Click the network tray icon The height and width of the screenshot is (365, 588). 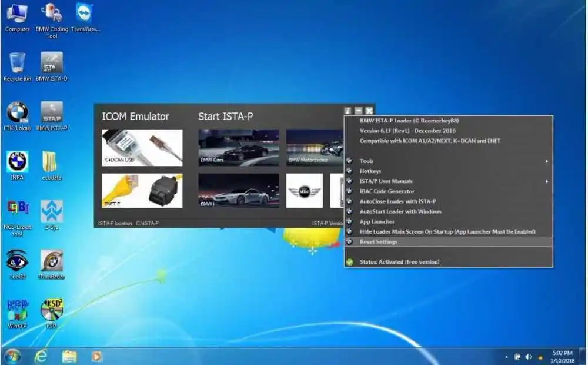pos(540,357)
